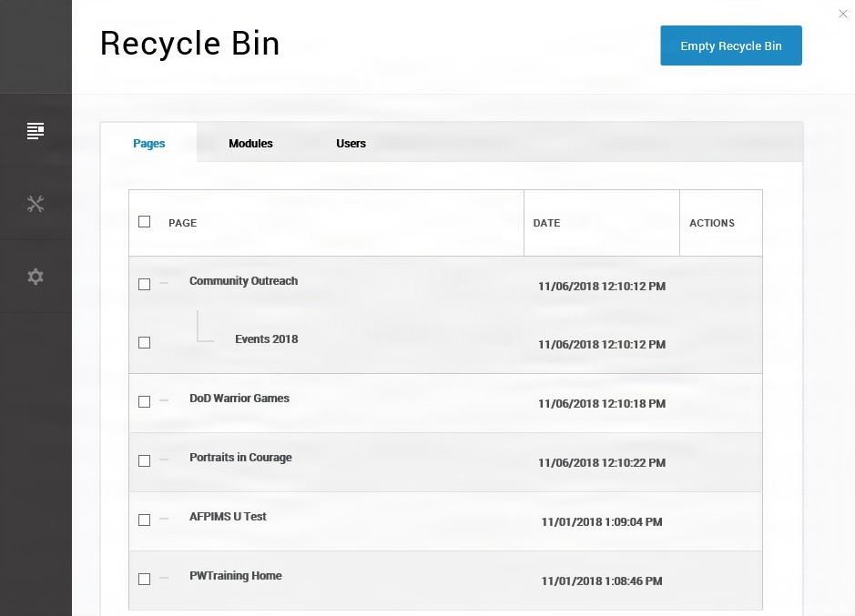Click the date 11/01/2018 1:09:04 PM
Screen dimensions: 855x616
coord(602,521)
